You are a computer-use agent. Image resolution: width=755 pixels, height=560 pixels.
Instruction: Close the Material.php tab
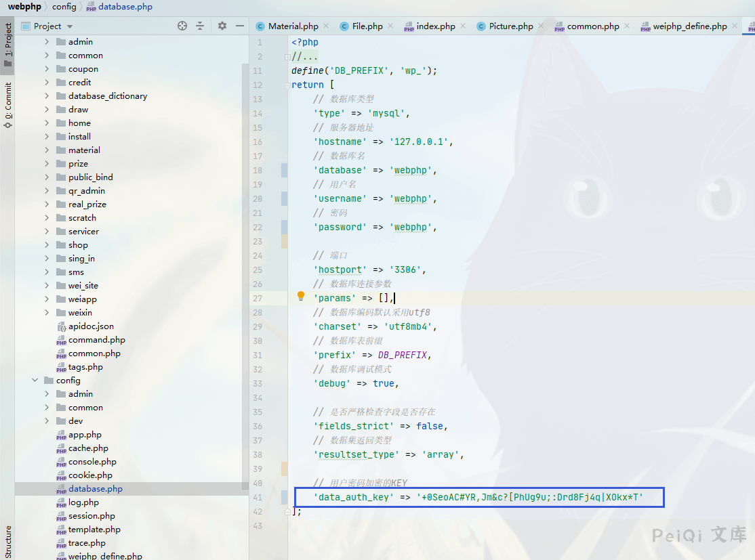pyautogui.click(x=326, y=26)
